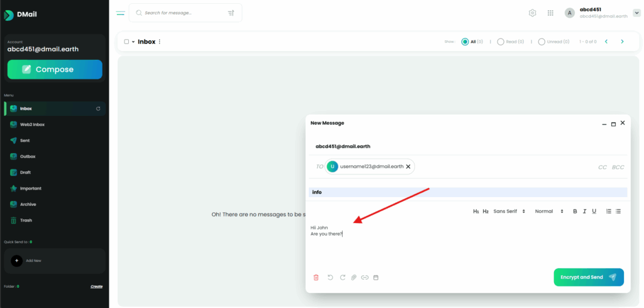The width and height of the screenshot is (644, 308).
Task: Select the Unread filter radio button
Action: (x=541, y=42)
